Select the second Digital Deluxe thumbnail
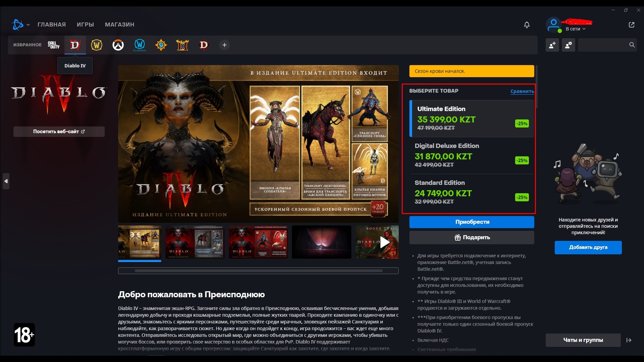The image size is (644, 362). tap(195, 242)
